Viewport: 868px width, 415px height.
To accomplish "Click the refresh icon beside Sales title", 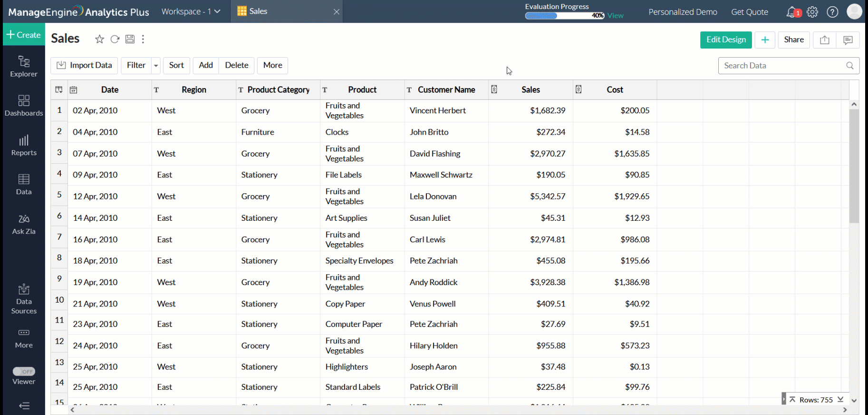I will [115, 40].
